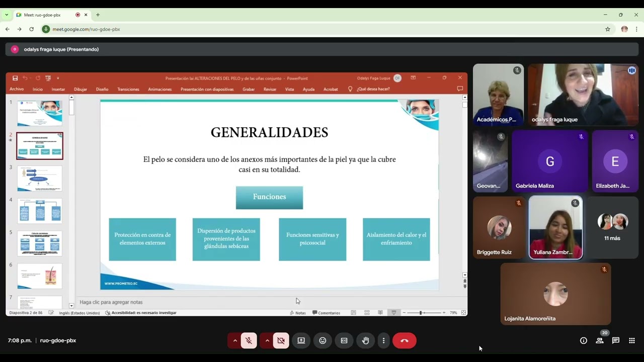Select slide 1 thumbnail
Image resolution: width=644 pixels, height=362 pixels.
40,113
